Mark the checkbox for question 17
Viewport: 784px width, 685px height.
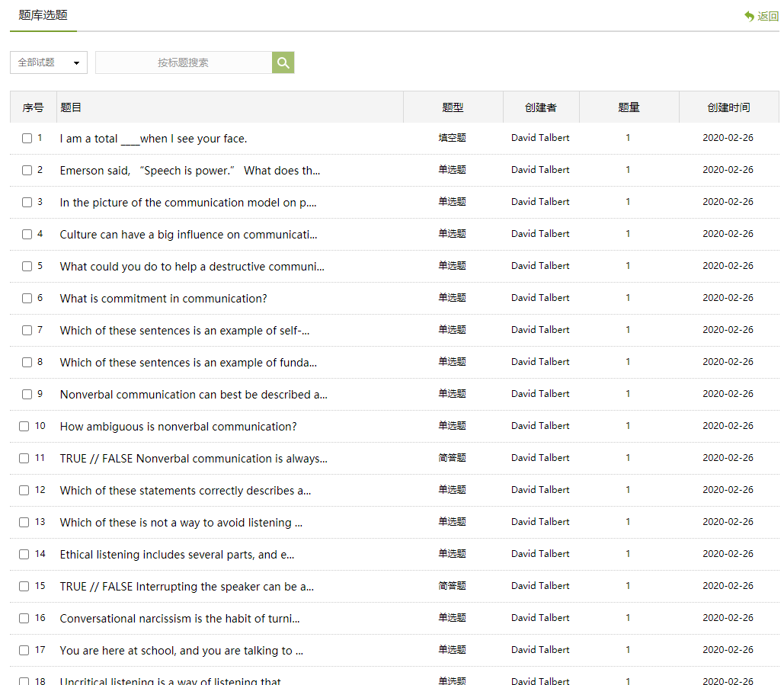click(x=24, y=651)
